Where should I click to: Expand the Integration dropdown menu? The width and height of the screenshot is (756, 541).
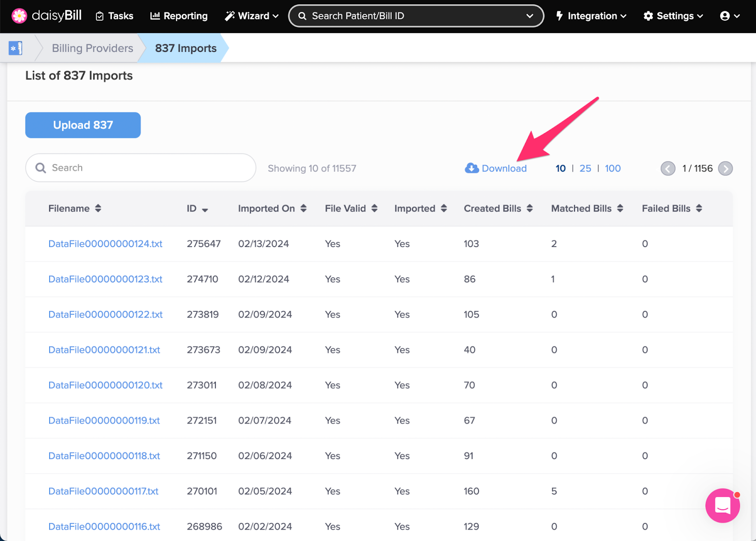click(x=591, y=16)
